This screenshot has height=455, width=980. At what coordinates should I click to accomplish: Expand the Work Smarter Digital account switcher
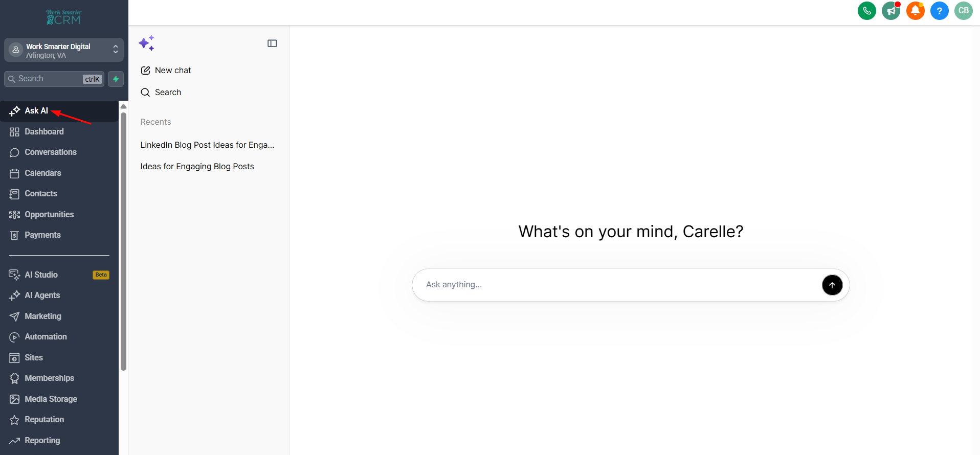coord(64,50)
